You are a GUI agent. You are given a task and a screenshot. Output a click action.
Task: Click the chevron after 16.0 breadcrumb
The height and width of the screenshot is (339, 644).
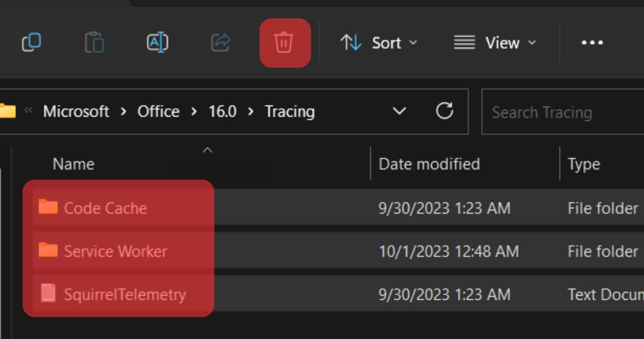250,112
